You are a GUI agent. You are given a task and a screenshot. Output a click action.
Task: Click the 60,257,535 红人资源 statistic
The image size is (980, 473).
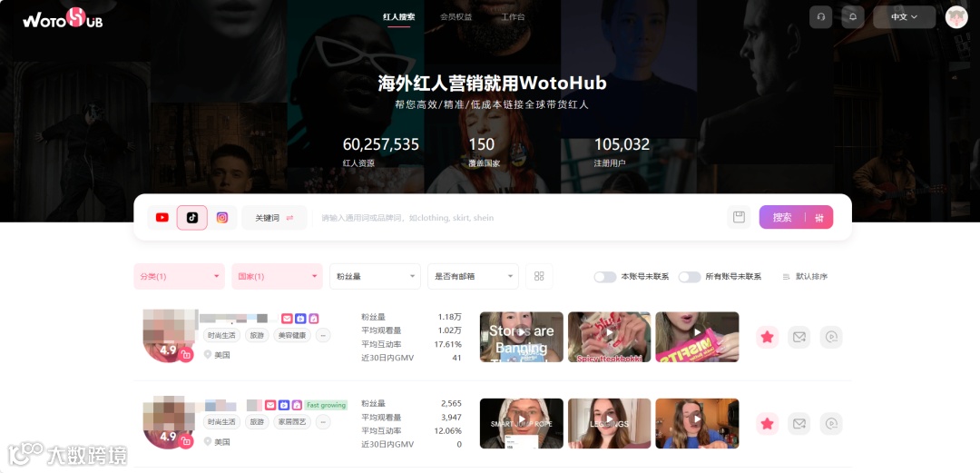point(380,152)
